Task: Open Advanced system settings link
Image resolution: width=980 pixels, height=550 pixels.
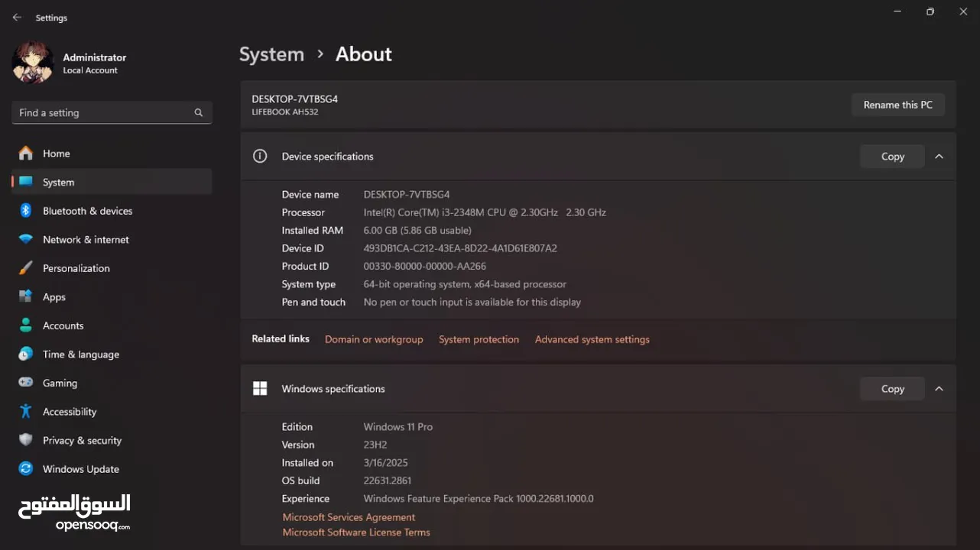Action: [x=592, y=339]
